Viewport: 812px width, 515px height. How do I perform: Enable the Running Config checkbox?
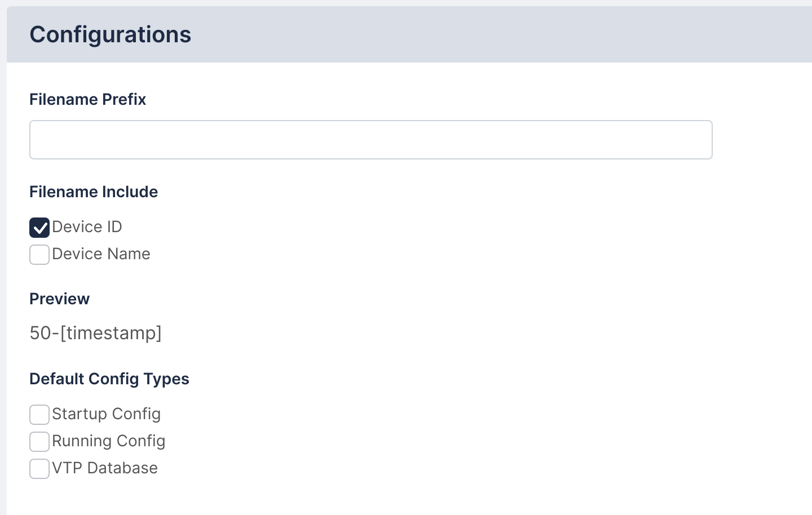tap(39, 442)
